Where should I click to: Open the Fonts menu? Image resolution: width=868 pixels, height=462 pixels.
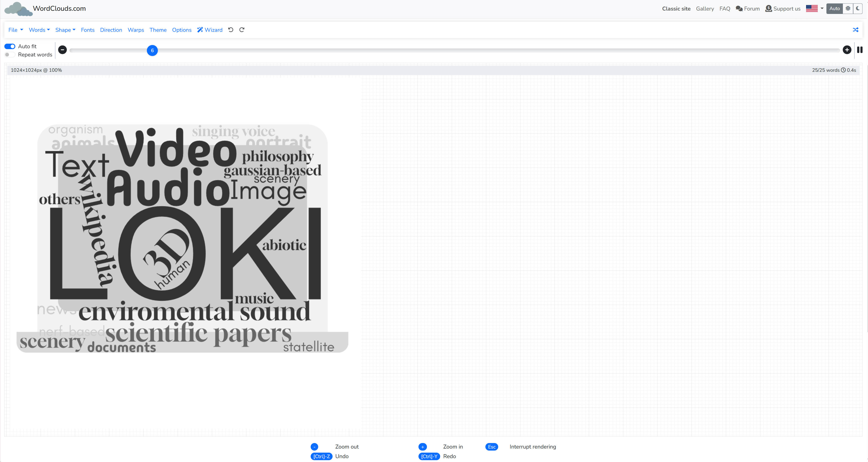[x=88, y=30]
